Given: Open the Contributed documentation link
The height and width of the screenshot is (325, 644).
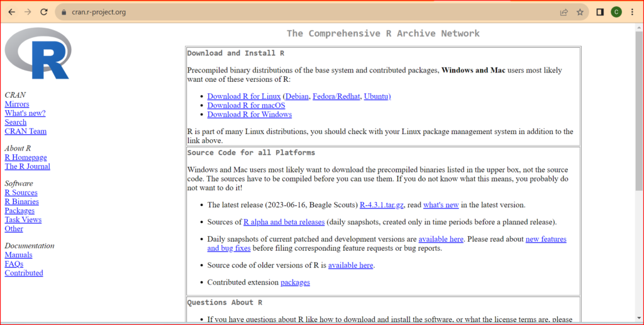Looking at the screenshot, I should click(24, 273).
